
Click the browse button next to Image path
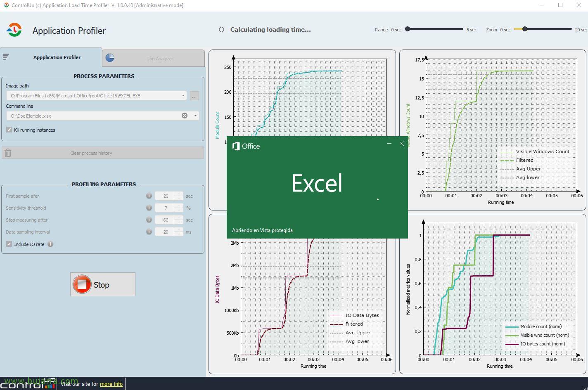(194, 96)
